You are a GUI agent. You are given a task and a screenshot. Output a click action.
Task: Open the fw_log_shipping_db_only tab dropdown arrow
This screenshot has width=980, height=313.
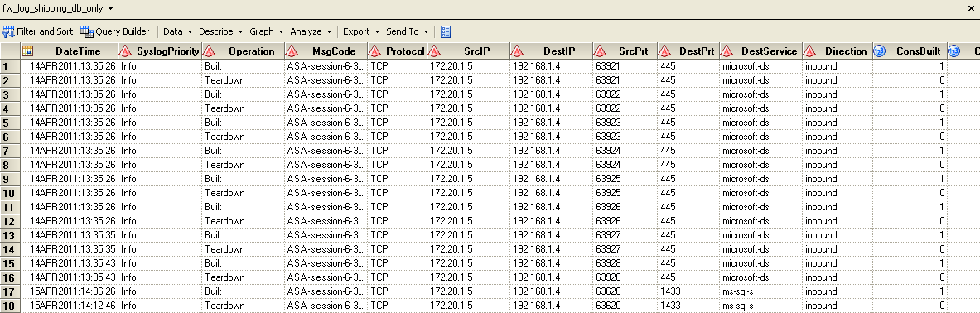[x=111, y=9]
